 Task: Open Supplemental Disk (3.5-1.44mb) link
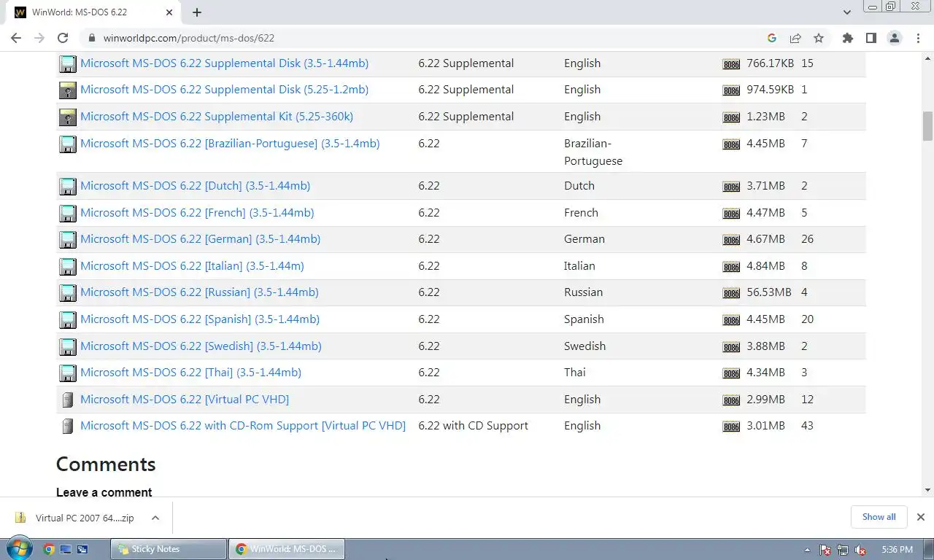(224, 63)
